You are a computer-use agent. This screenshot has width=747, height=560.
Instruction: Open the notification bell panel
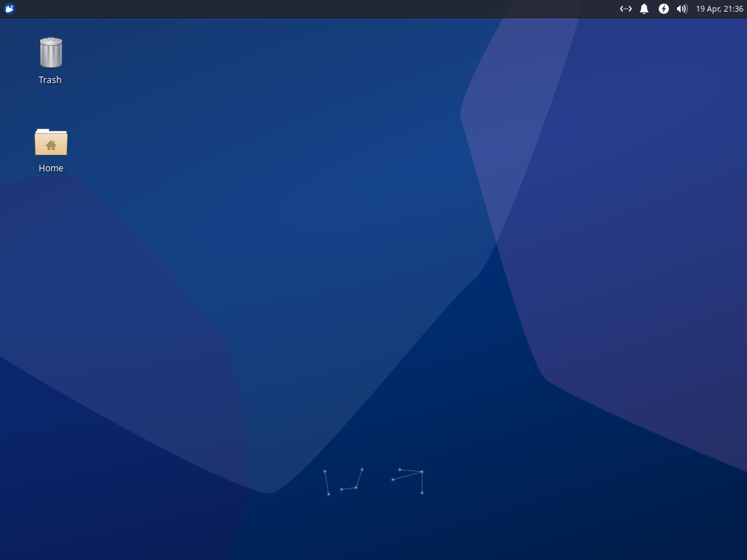click(x=644, y=9)
